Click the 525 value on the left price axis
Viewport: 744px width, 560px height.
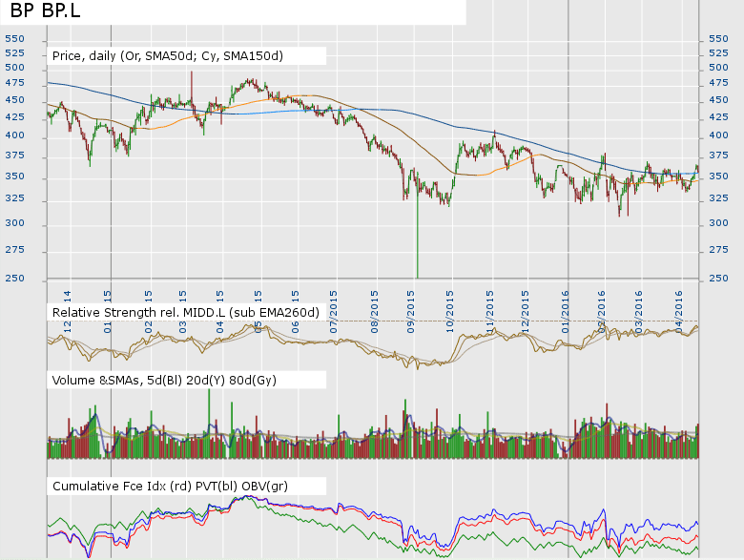coord(14,53)
